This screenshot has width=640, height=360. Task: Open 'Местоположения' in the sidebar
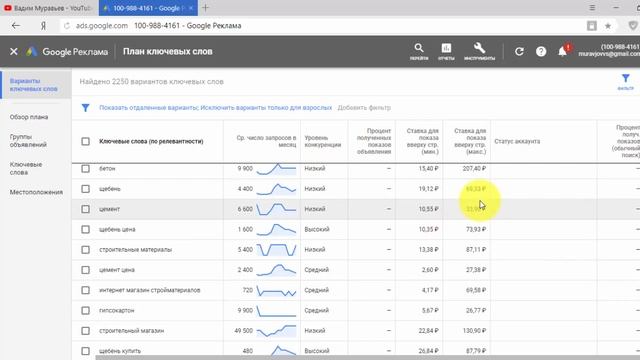coord(36,192)
